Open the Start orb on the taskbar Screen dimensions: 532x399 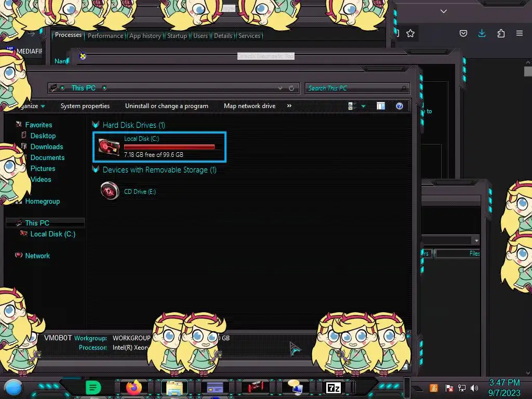pos(13,388)
